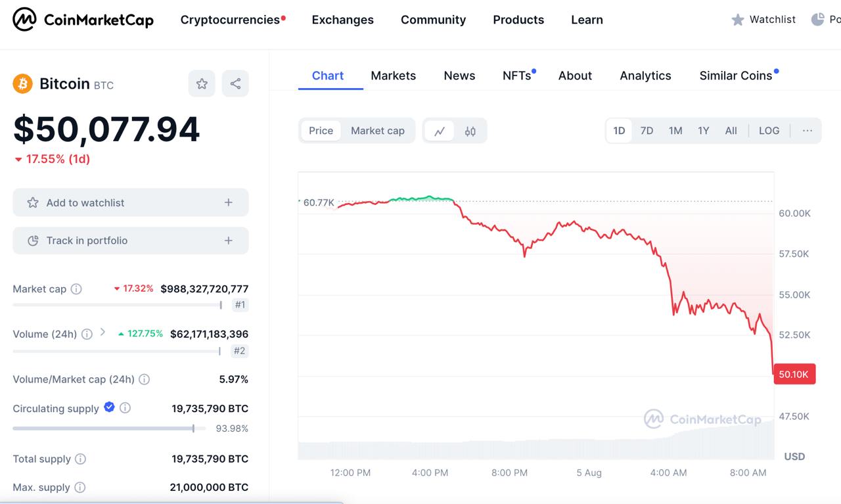Expand the Volume (24h) chevron arrow
The height and width of the screenshot is (504, 841).
click(x=102, y=332)
